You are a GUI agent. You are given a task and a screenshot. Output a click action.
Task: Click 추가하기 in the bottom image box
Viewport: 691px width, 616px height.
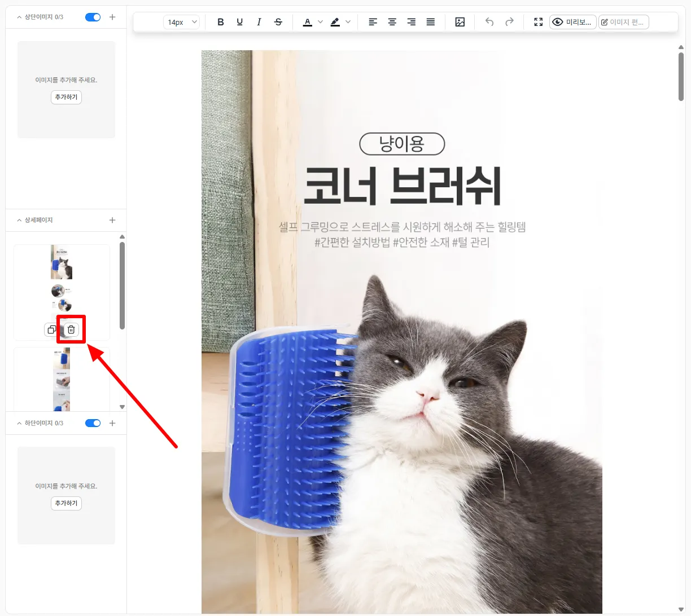[x=66, y=503]
